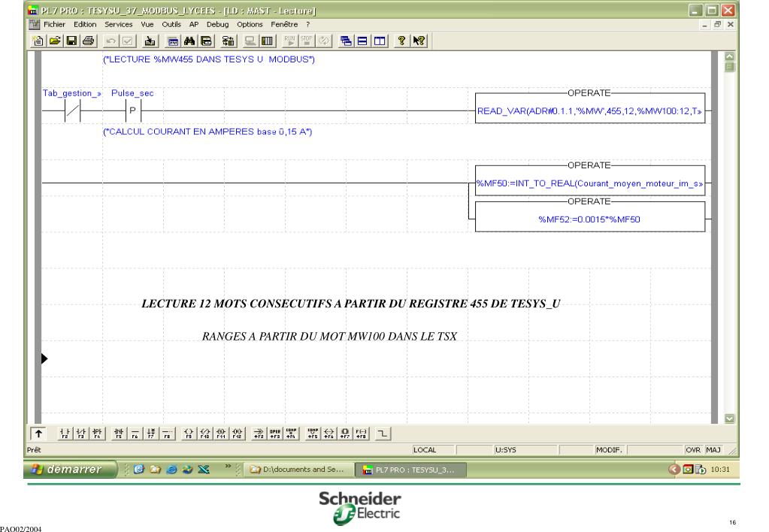Click the Transfer program toolbar icon

tap(228, 41)
